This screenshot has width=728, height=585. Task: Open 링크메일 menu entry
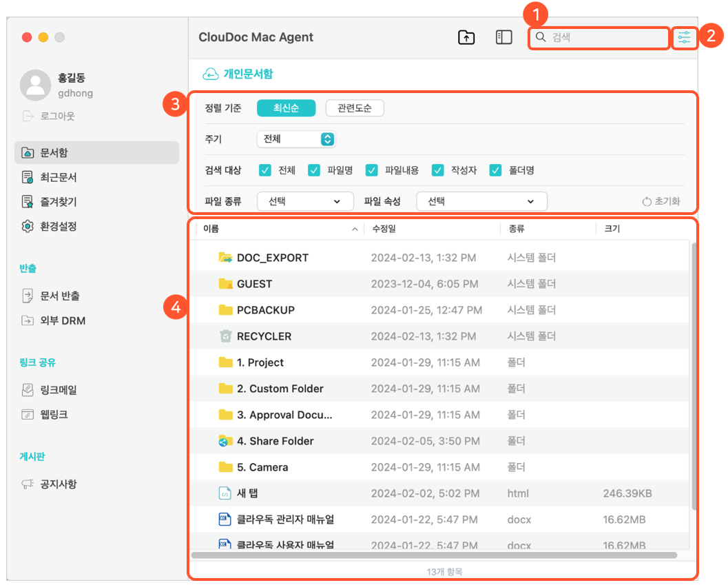[59, 389]
